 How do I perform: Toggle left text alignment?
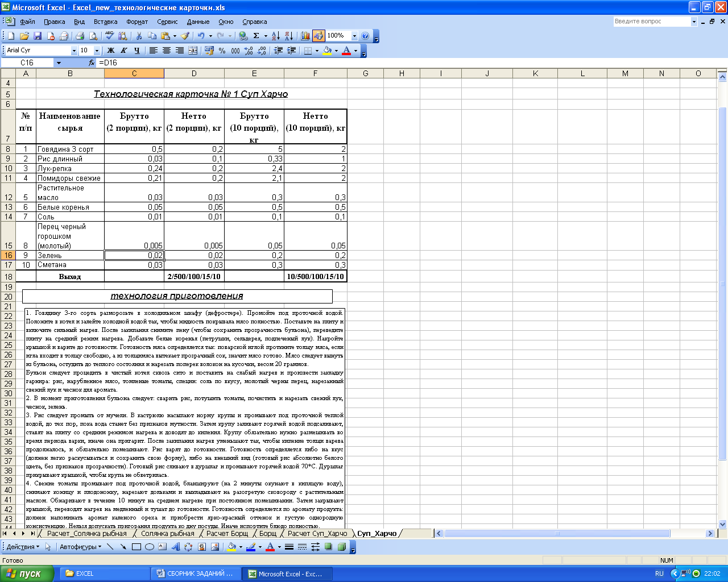[153, 51]
